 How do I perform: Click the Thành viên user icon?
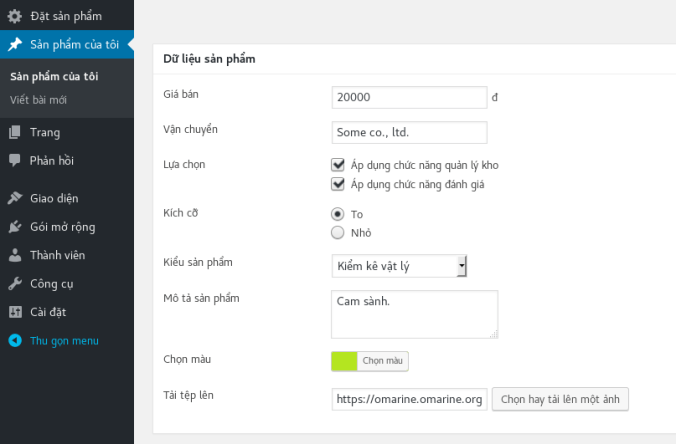click(x=14, y=255)
